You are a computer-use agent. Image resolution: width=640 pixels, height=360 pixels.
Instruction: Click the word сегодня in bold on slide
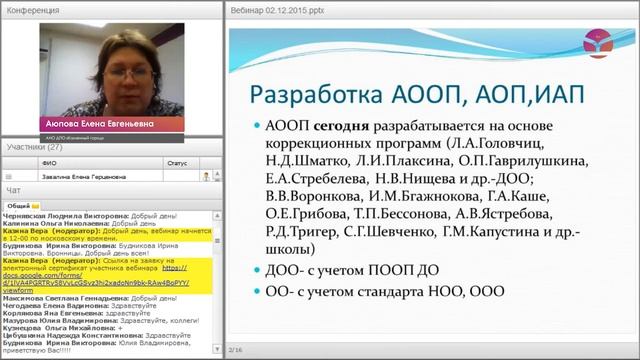341,126
